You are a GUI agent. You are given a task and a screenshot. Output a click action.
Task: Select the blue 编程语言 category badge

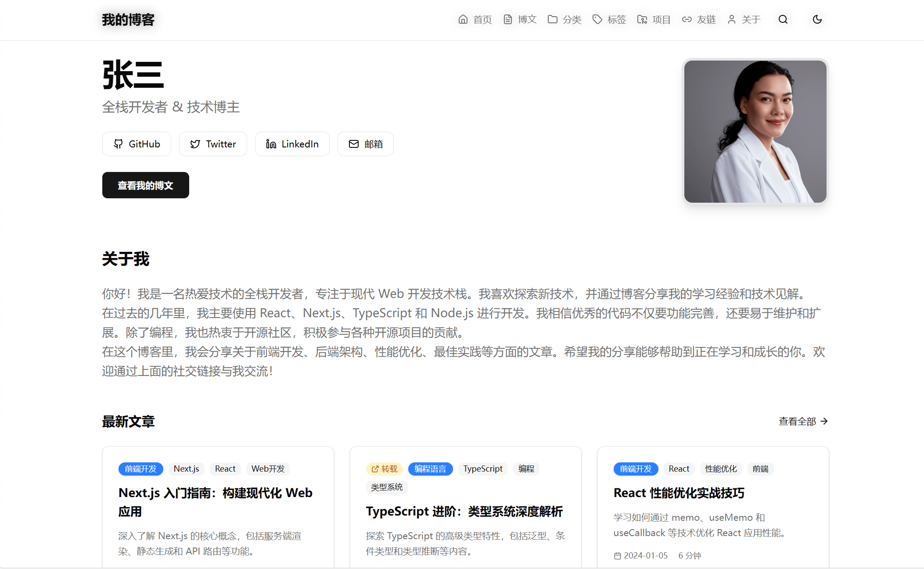point(430,469)
